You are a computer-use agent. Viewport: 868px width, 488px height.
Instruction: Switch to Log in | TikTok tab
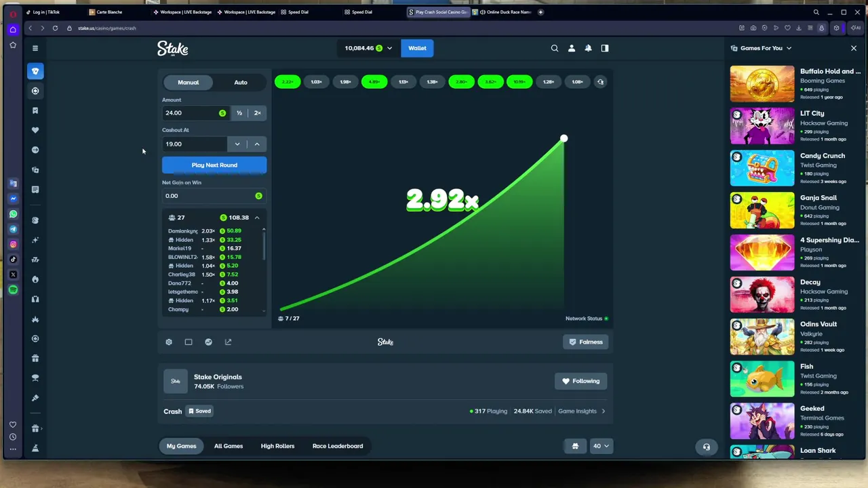(47, 12)
